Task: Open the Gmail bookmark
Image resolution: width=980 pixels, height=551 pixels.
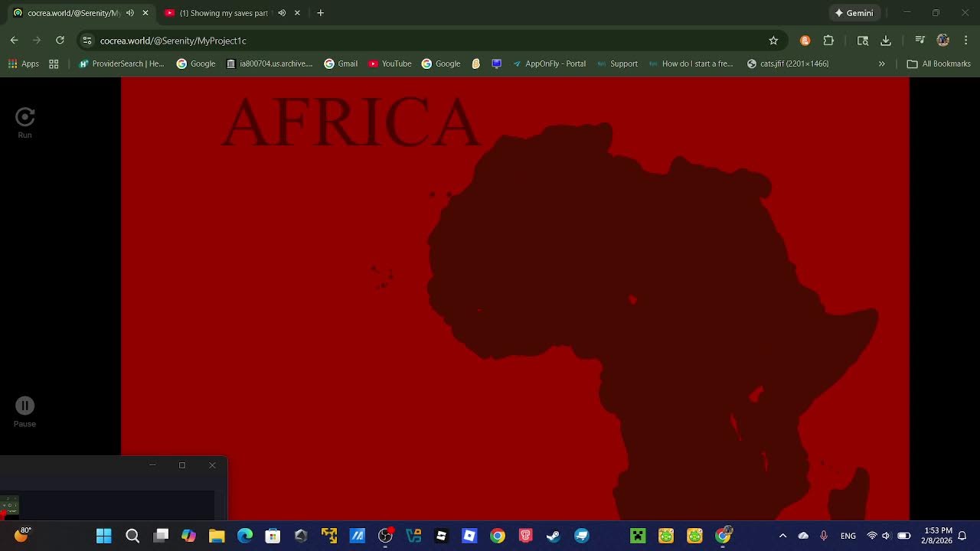Action: [x=341, y=64]
